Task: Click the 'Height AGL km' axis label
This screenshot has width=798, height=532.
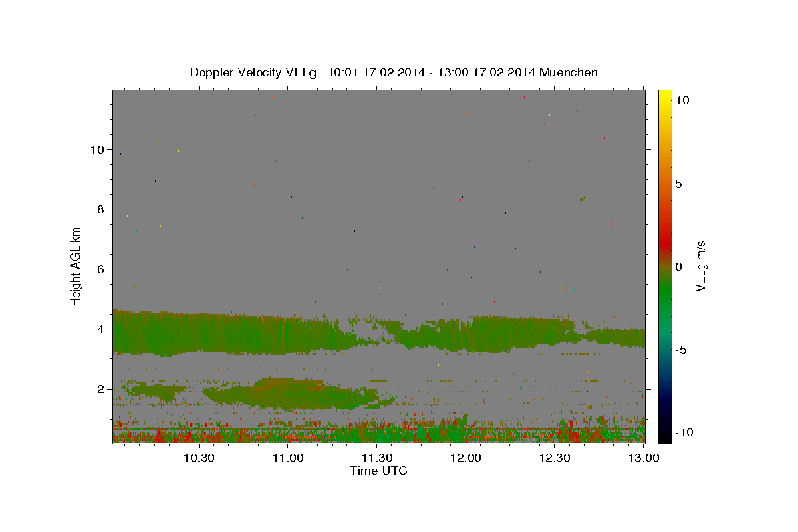Action: [76, 266]
